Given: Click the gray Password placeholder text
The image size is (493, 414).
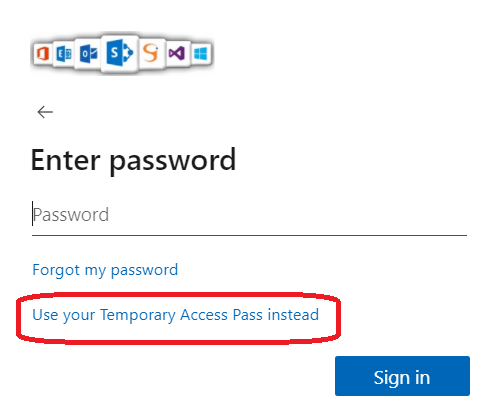Looking at the screenshot, I should pyautogui.click(x=71, y=215).
